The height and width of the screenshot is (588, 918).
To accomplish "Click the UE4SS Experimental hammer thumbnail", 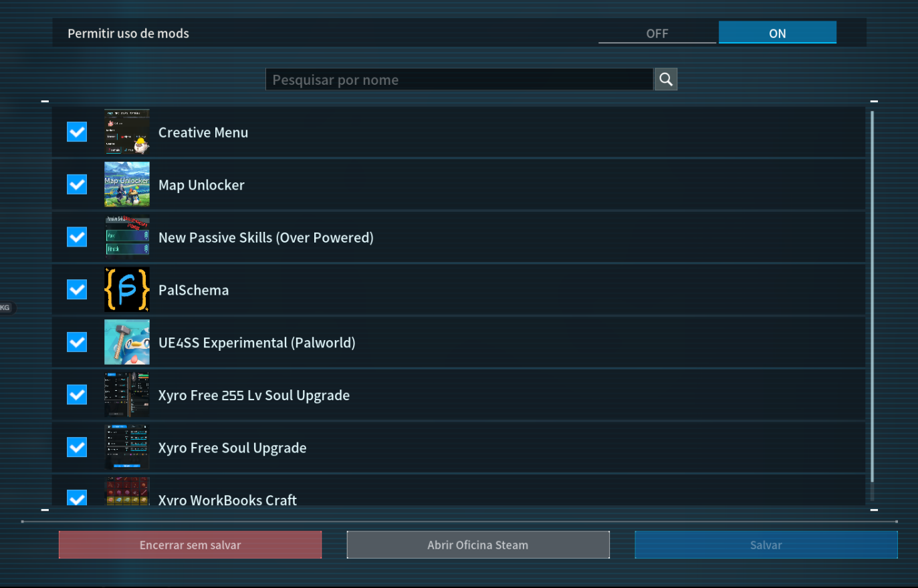I will click(126, 342).
